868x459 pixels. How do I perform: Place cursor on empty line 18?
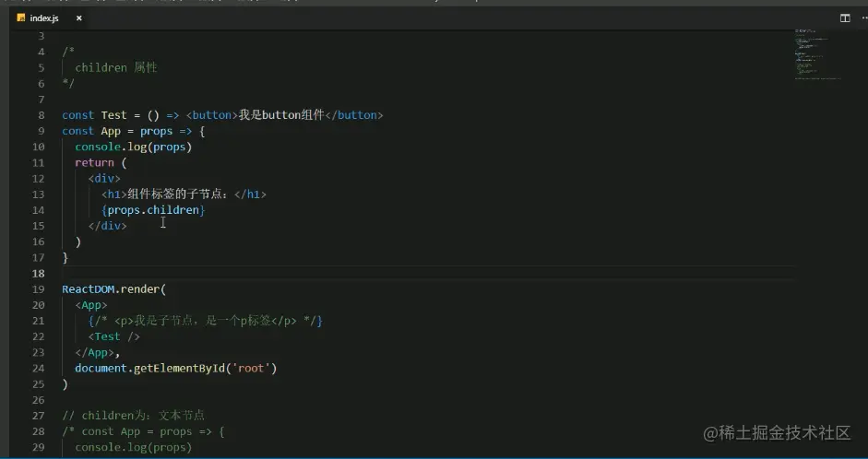(426, 273)
